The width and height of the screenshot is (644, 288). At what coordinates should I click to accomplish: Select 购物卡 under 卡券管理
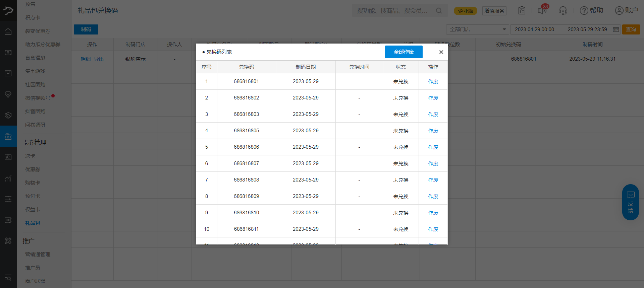33,183
